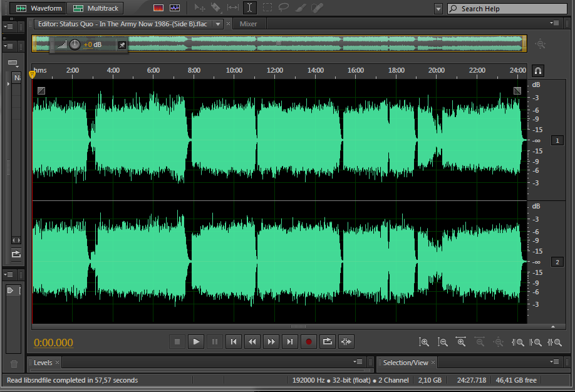The image size is (575, 392).
Task: Toggle loop playback
Action: (x=328, y=342)
